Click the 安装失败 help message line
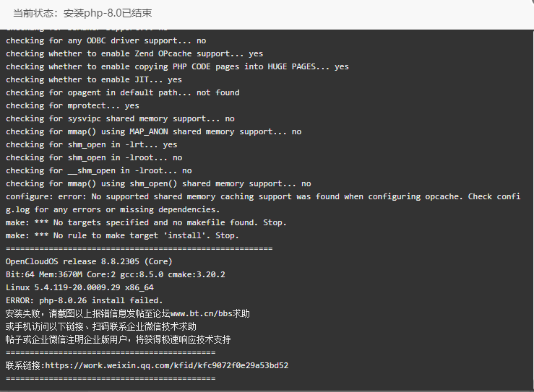The height and width of the screenshot is (392, 534). (128, 313)
